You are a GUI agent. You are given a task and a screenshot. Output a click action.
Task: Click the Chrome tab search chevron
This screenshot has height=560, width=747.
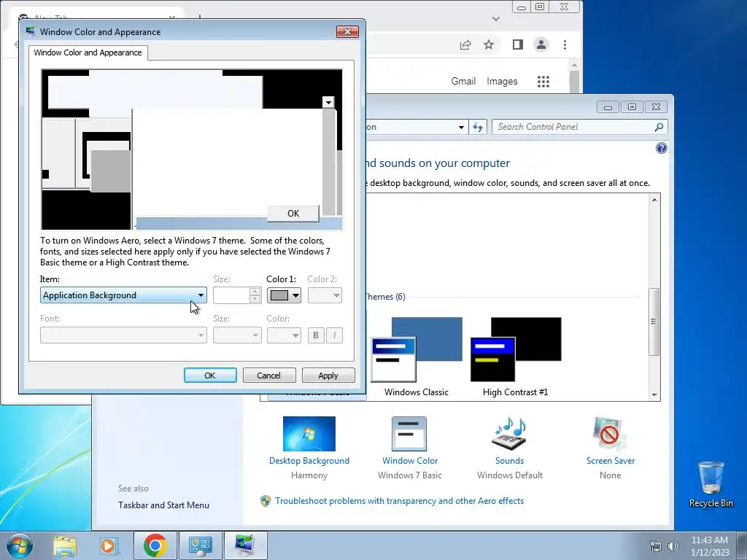pos(496,19)
